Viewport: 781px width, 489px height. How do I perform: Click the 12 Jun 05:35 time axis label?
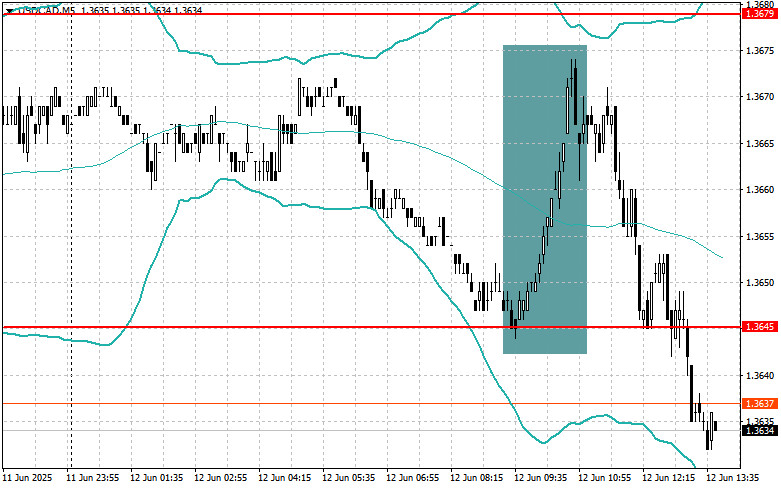pyautogui.click(x=349, y=478)
